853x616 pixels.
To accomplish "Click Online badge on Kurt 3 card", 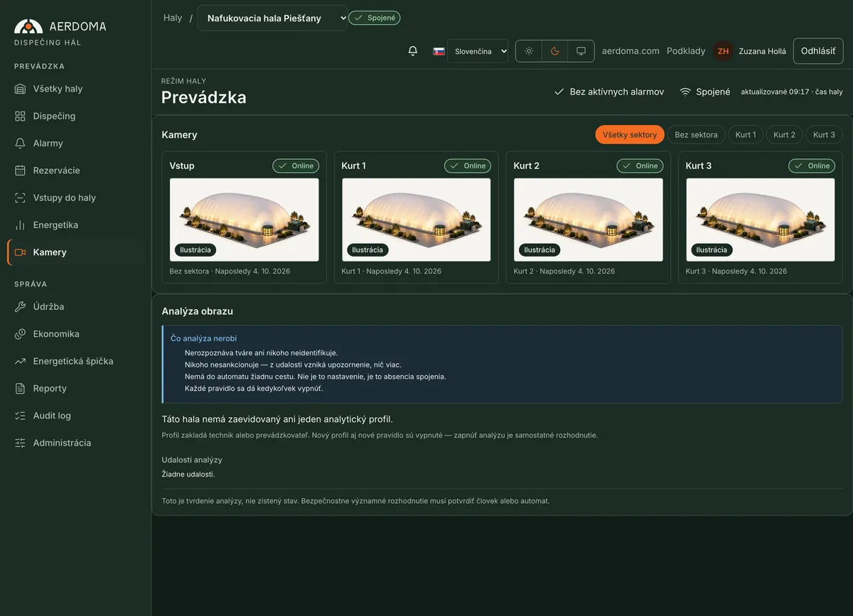I will [812, 166].
